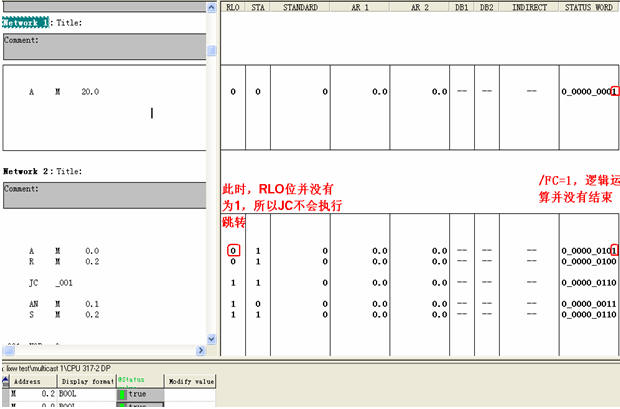Click the S M 0.2 instruction line
This screenshot has width=620, height=409.
coord(64,315)
